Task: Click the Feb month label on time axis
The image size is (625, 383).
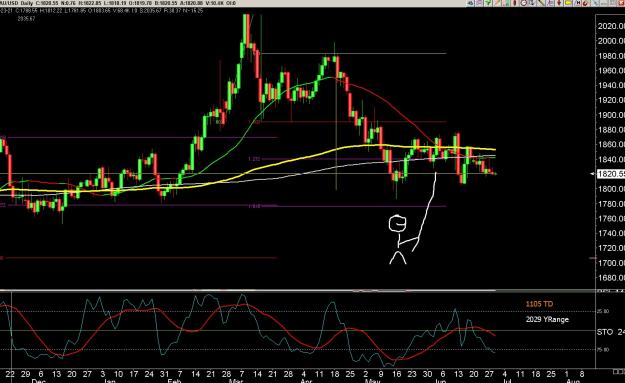Action: coord(174,381)
